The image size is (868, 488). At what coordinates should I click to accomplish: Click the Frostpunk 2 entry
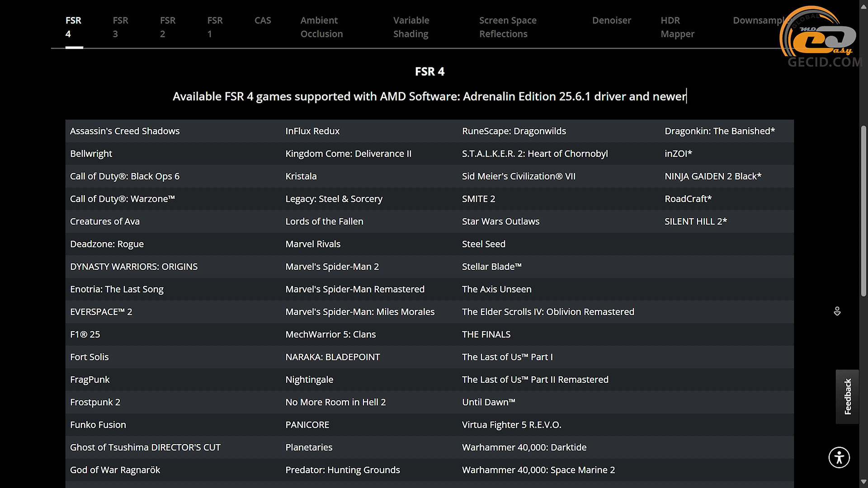[x=95, y=402]
